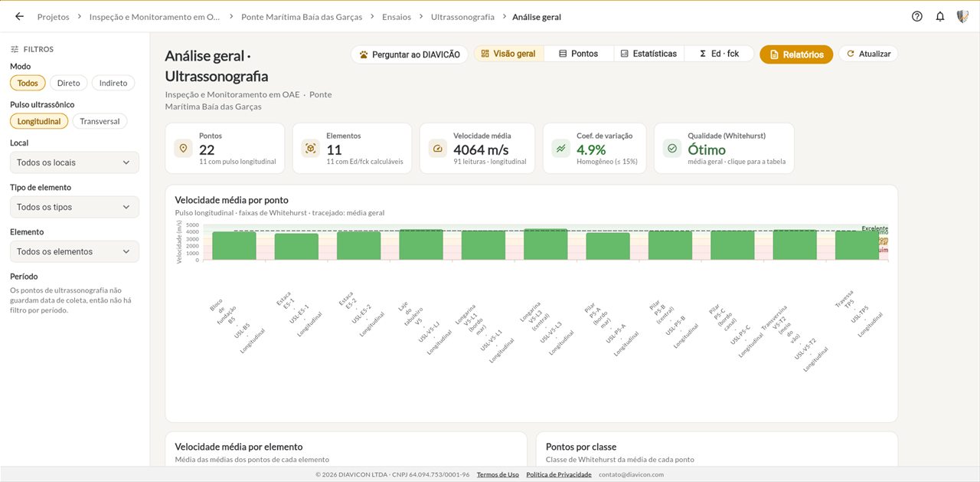
Task: Click Pontos por classe heading
Action: (x=581, y=447)
